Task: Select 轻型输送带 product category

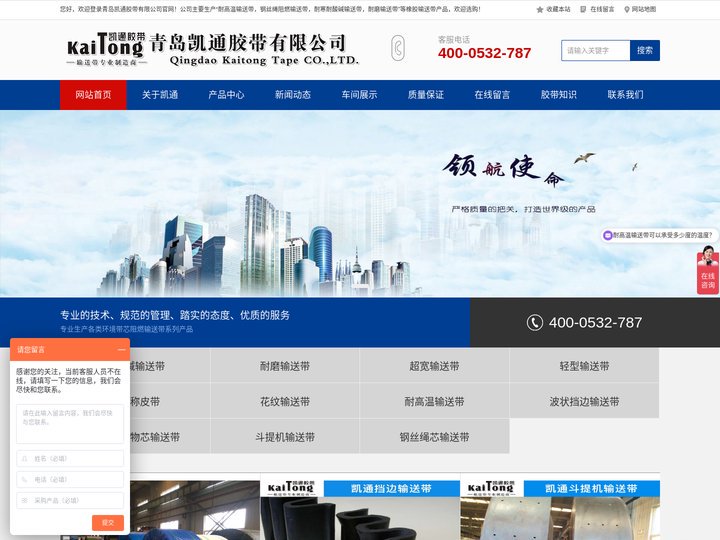Action: pyautogui.click(x=584, y=366)
